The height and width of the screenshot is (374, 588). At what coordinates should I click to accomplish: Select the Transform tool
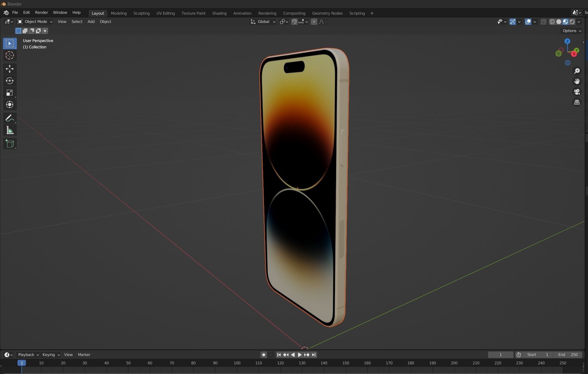[10, 104]
